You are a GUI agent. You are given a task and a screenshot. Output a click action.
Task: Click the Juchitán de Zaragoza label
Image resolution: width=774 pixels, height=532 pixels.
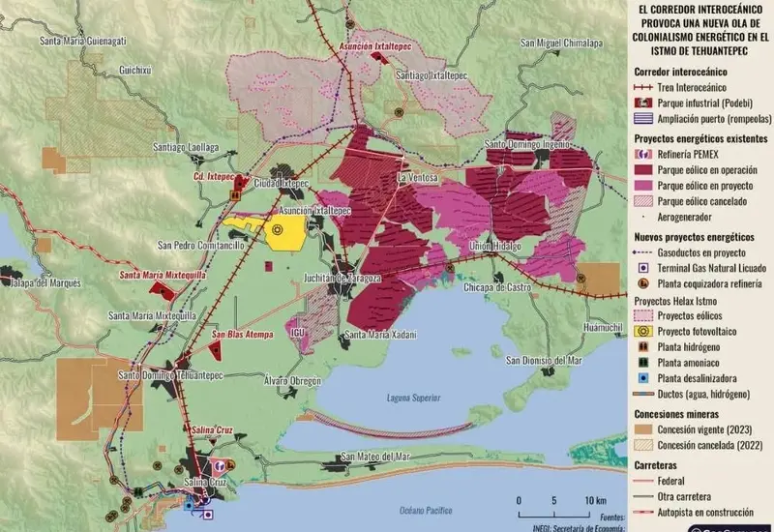pyautogui.click(x=342, y=279)
